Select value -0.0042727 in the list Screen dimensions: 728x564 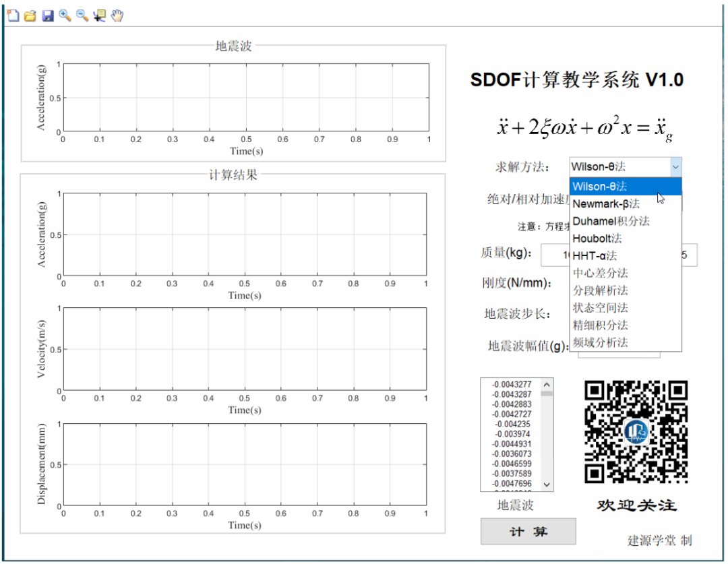coord(512,414)
